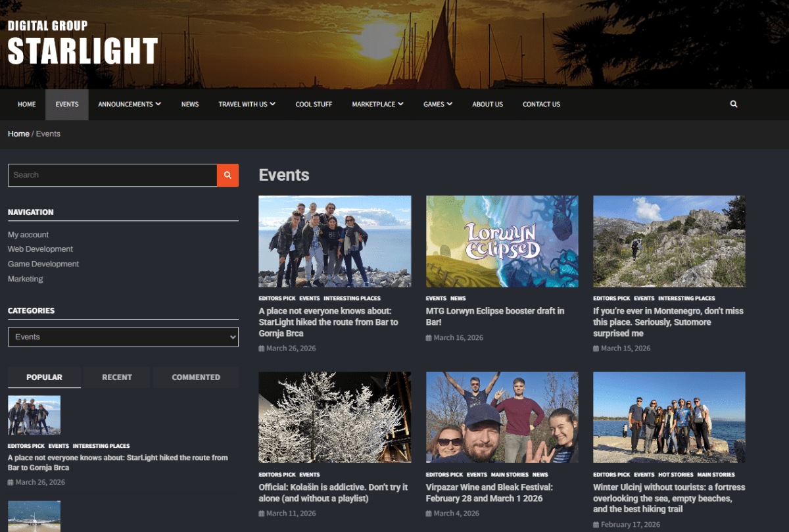789x532 pixels.
Task: Expand the Marketplace dropdown menu
Action: coord(377,104)
